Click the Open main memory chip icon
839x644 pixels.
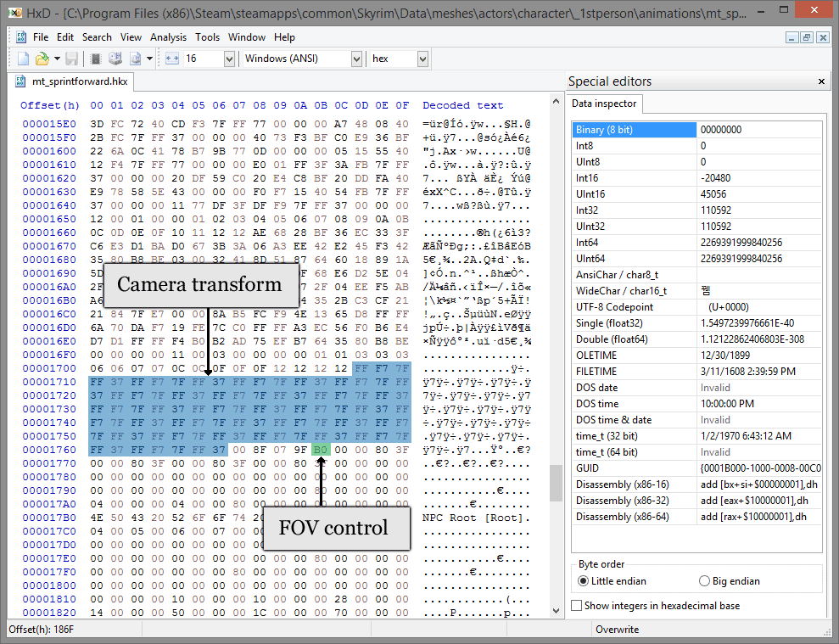pyautogui.click(x=96, y=59)
